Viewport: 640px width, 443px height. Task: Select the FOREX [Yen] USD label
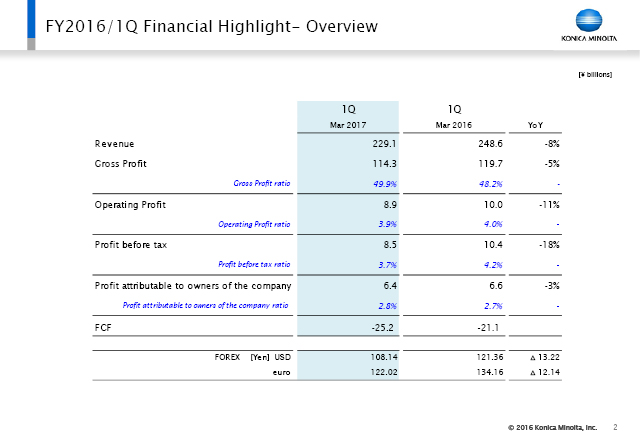coord(251,354)
